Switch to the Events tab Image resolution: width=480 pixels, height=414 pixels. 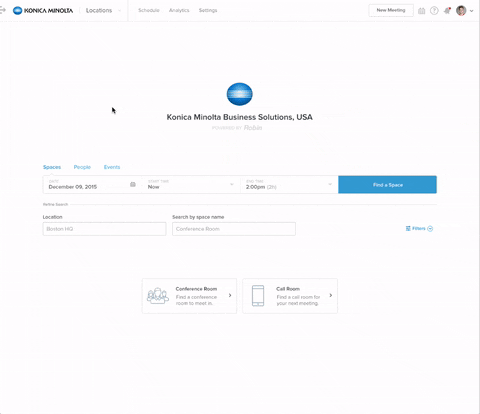tap(112, 167)
